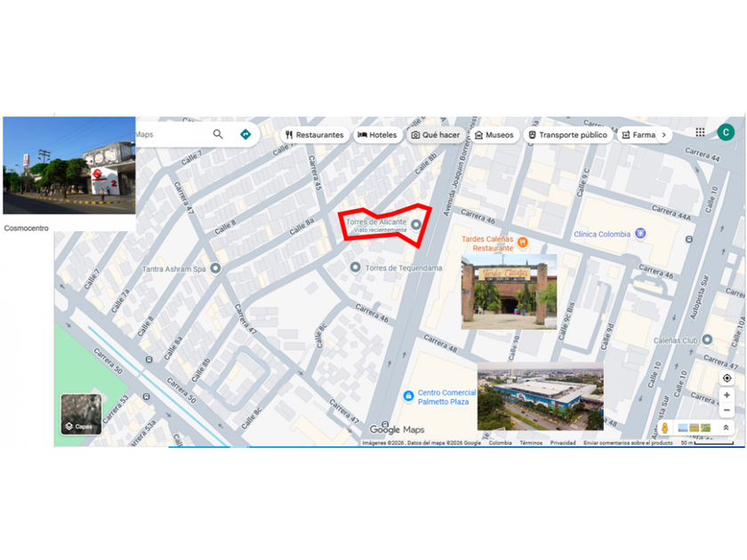
Task: Click the bus stop icon on Carrera 50
Action: [146, 396]
